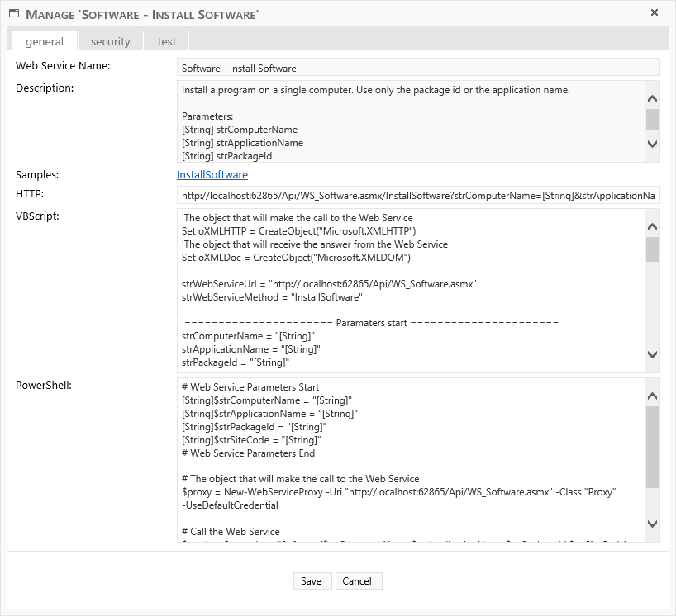The height and width of the screenshot is (616, 676).
Task: Open the security tab
Action: (x=111, y=41)
